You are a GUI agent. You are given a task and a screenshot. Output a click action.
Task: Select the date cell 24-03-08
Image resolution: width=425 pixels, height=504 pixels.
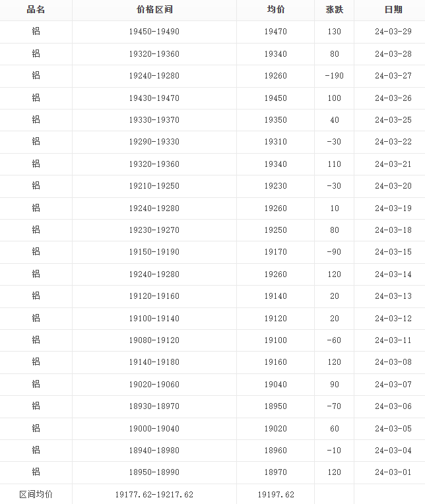pyautogui.click(x=393, y=362)
